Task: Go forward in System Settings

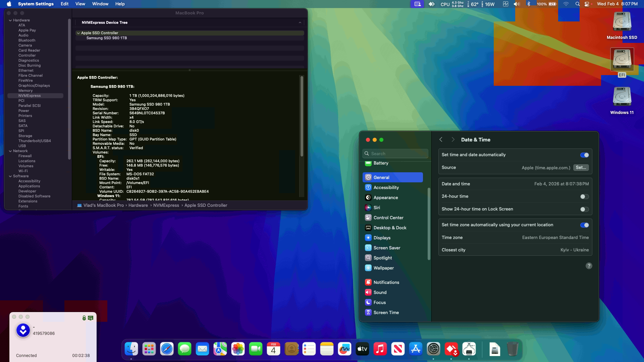Action: pos(453,140)
